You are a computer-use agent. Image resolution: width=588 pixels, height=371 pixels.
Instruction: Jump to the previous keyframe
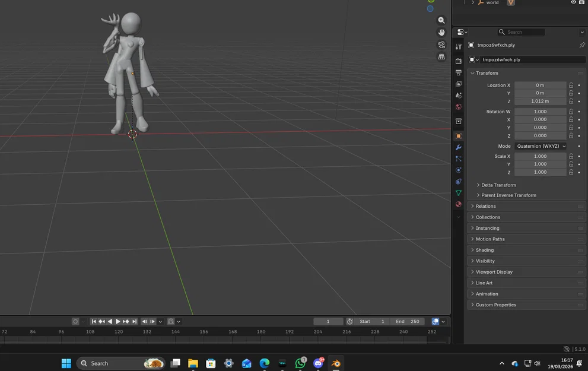coord(101,322)
